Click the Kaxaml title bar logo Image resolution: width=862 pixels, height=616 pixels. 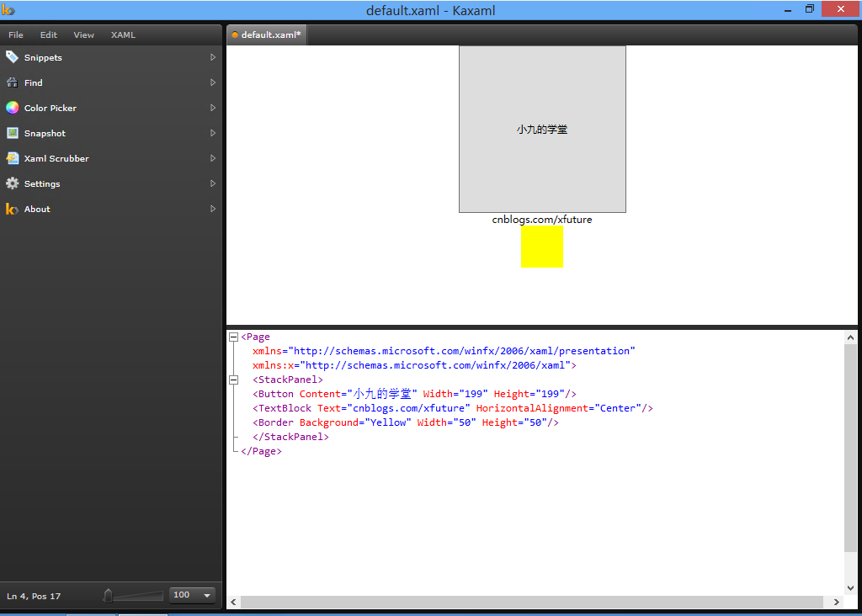[8, 10]
